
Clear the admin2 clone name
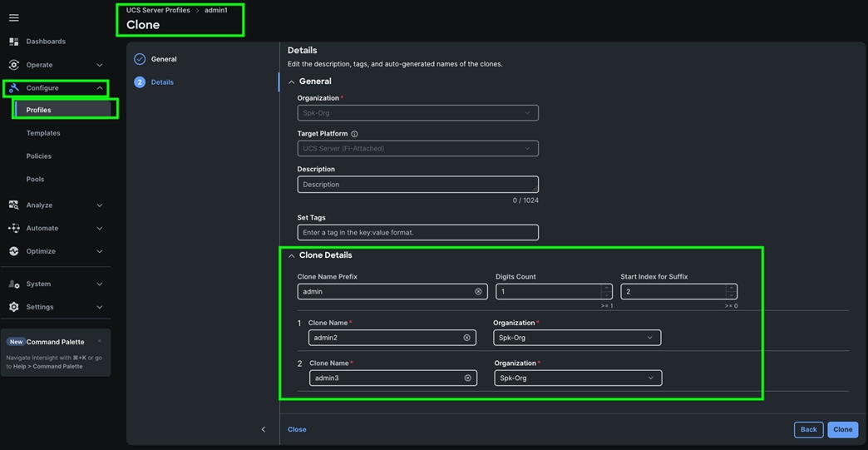(466, 338)
